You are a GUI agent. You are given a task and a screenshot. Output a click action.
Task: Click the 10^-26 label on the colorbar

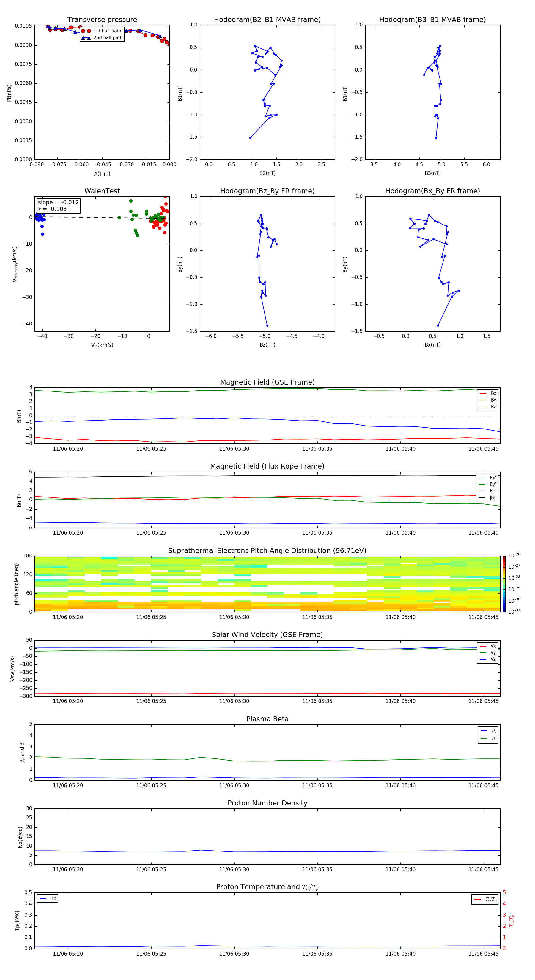click(514, 555)
